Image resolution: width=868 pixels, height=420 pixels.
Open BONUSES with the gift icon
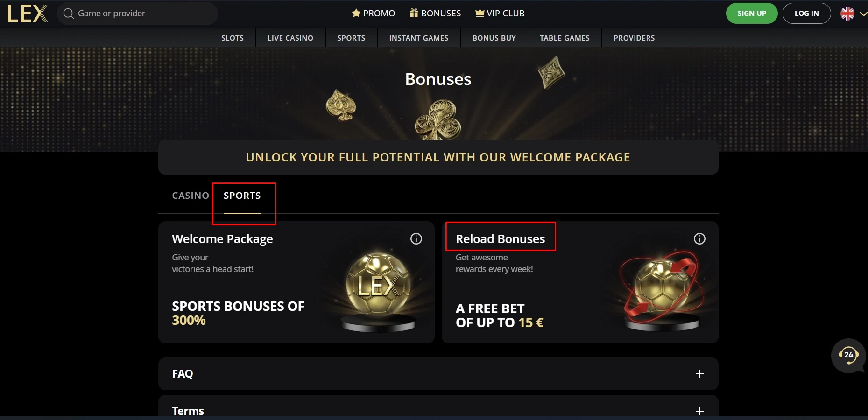pos(435,14)
